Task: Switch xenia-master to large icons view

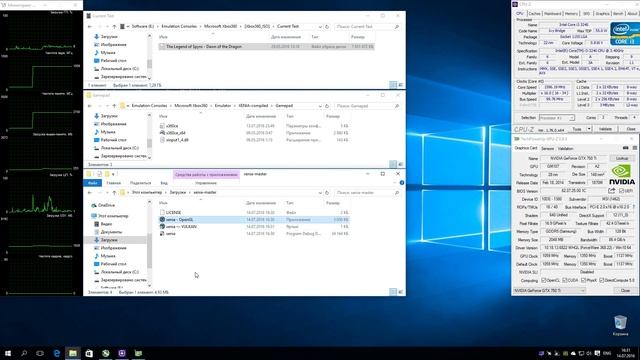Action: point(400,292)
